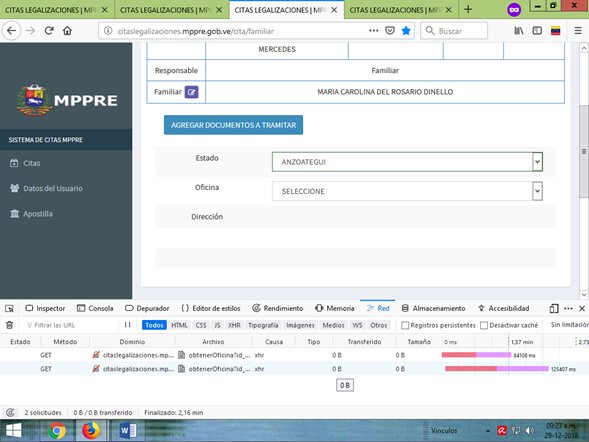Reload the page with the refresh icon
589x442 pixels.
[x=49, y=31]
